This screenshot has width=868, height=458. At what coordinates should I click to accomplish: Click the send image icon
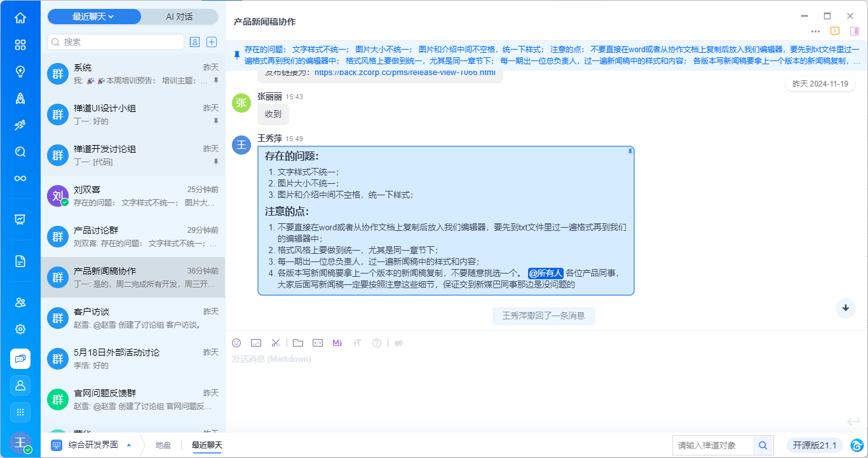[x=256, y=343]
